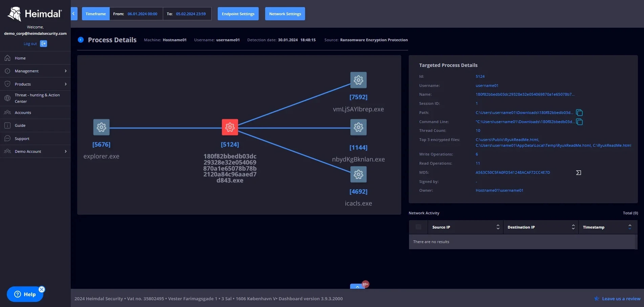The height and width of the screenshot is (307, 644).
Task: Click the Destination IP column header
Action: pyautogui.click(x=541, y=227)
